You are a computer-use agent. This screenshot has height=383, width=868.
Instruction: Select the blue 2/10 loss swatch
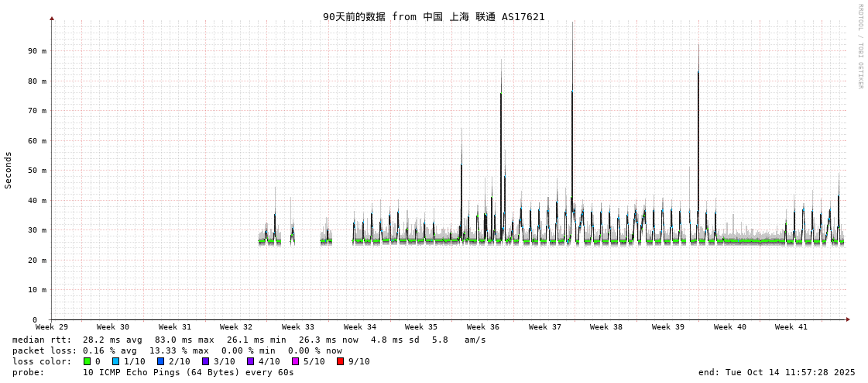coord(161,361)
